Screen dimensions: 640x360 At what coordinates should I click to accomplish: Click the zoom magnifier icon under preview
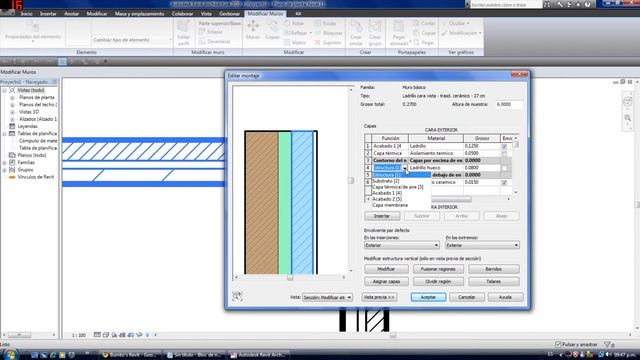(237, 296)
